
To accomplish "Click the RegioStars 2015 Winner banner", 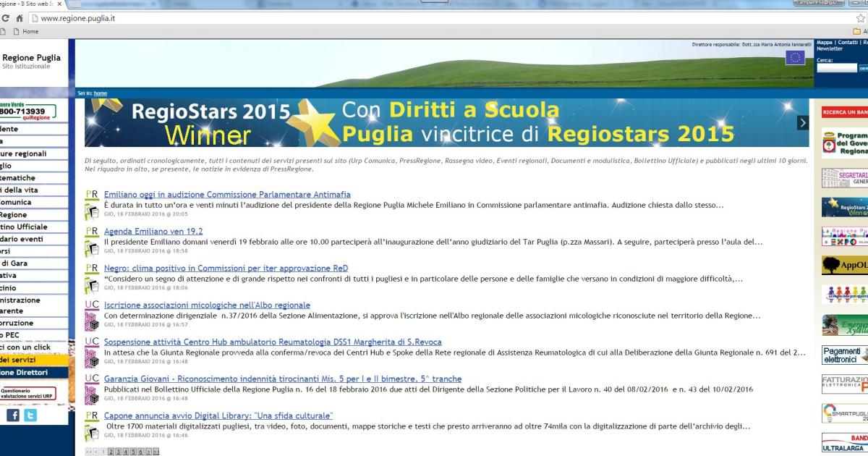I will click(447, 123).
